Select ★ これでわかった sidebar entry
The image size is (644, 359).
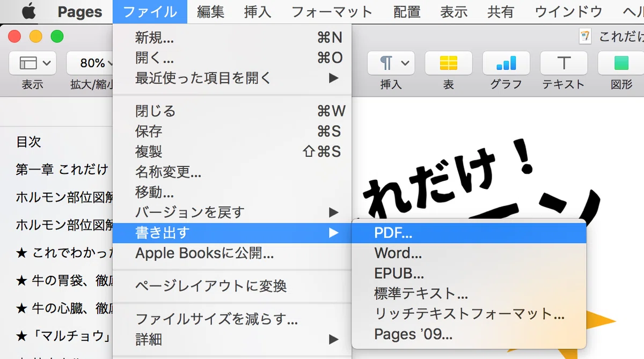pyautogui.click(x=64, y=252)
